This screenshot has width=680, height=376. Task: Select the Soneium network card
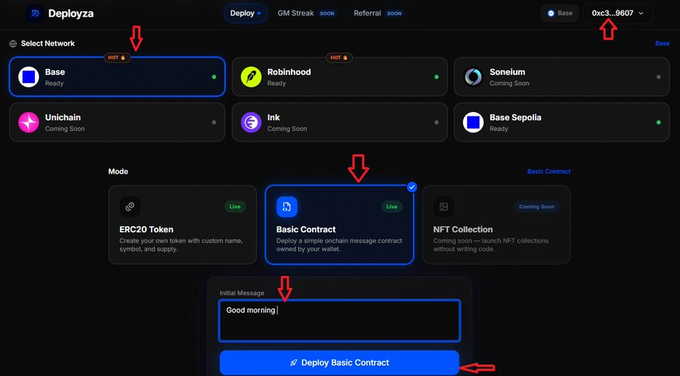click(x=562, y=77)
